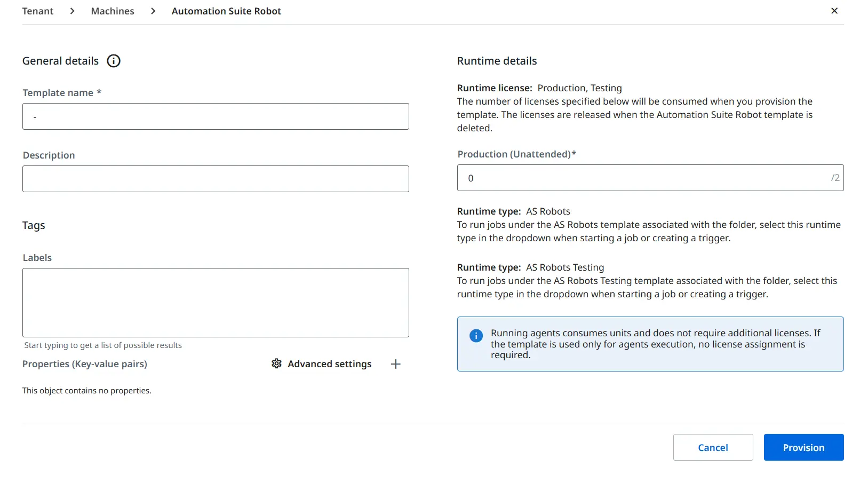Go to Machines breadcrumb
Viewport: 868px width, 482px height.
113,11
